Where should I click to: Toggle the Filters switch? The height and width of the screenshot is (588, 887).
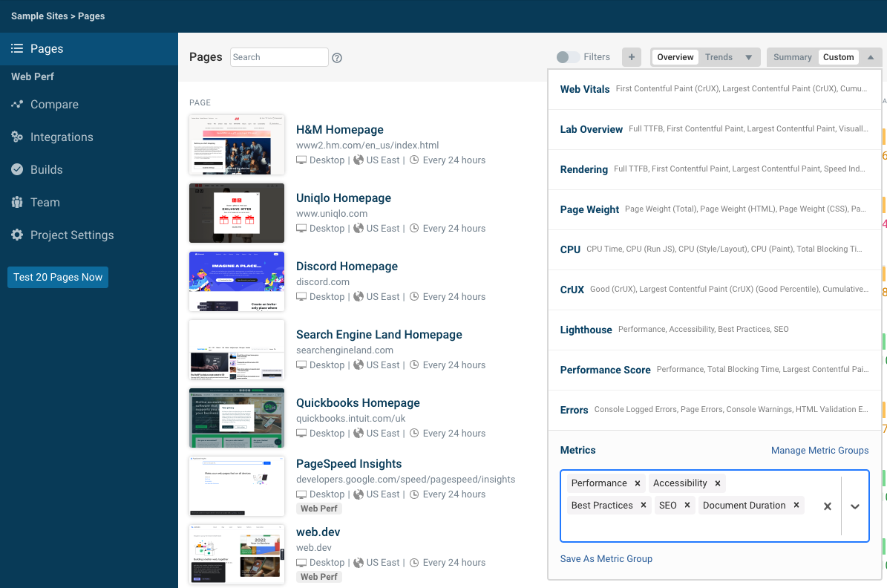pyautogui.click(x=568, y=57)
